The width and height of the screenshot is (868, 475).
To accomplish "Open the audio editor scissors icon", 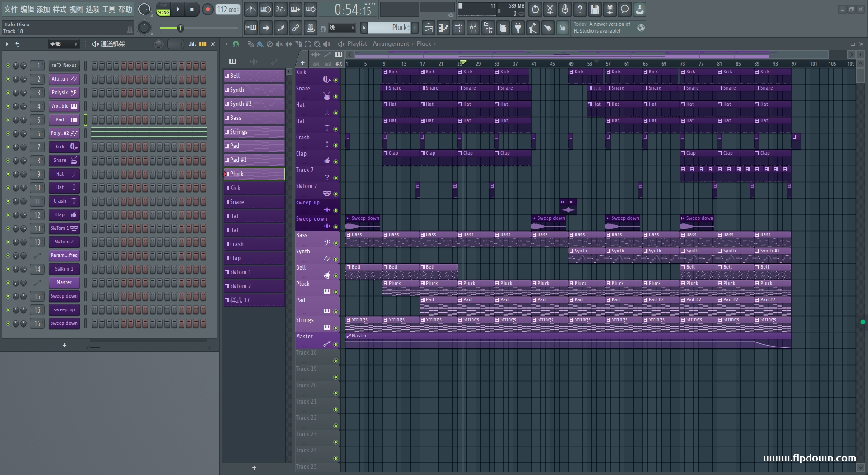I will 550,9.
